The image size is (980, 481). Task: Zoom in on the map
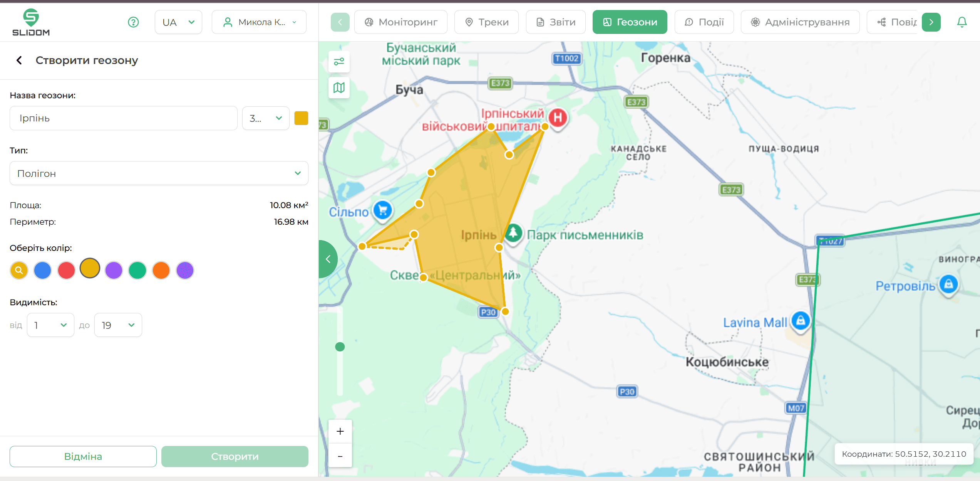pyautogui.click(x=340, y=431)
